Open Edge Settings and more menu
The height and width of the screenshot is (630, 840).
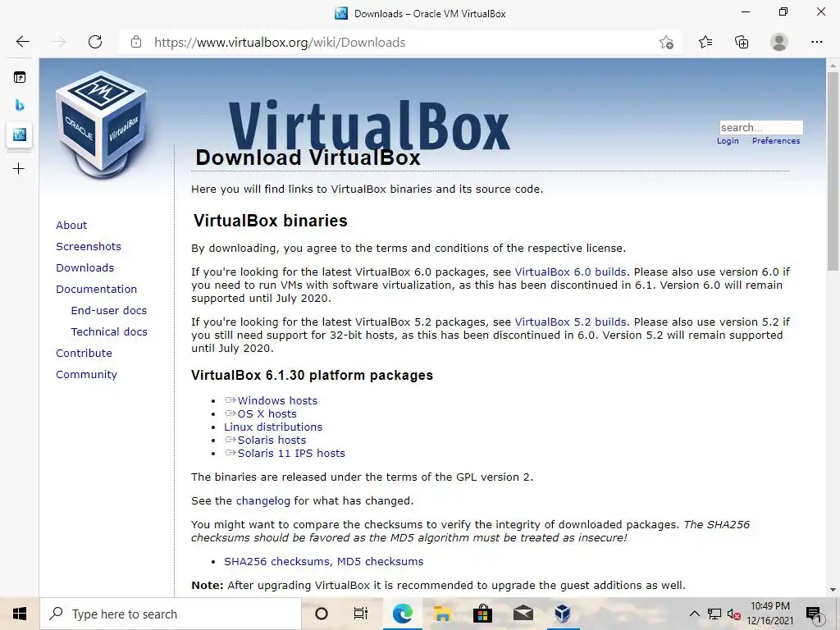click(x=816, y=42)
